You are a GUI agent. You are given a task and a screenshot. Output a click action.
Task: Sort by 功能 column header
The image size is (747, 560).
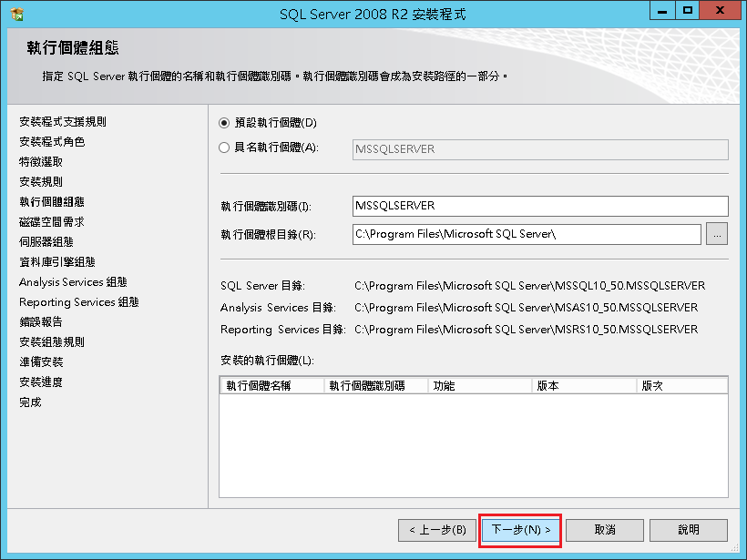(x=480, y=386)
